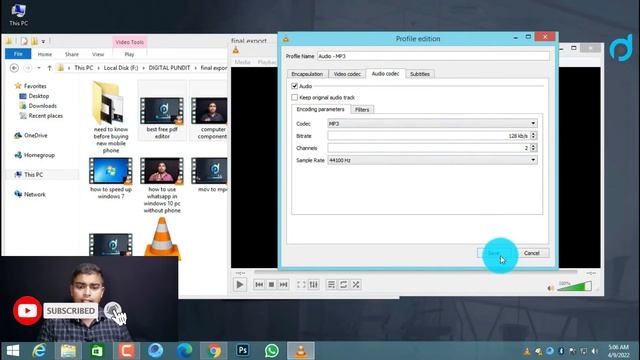Stop playback in VLC

click(271, 284)
